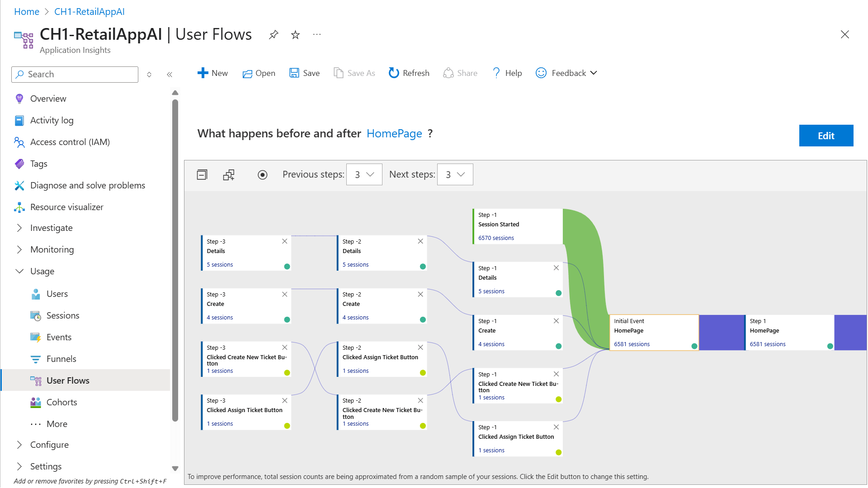Open the more options ellipsis in header
Image resolution: width=868 pixels, height=488 pixels.
[317, 35]
